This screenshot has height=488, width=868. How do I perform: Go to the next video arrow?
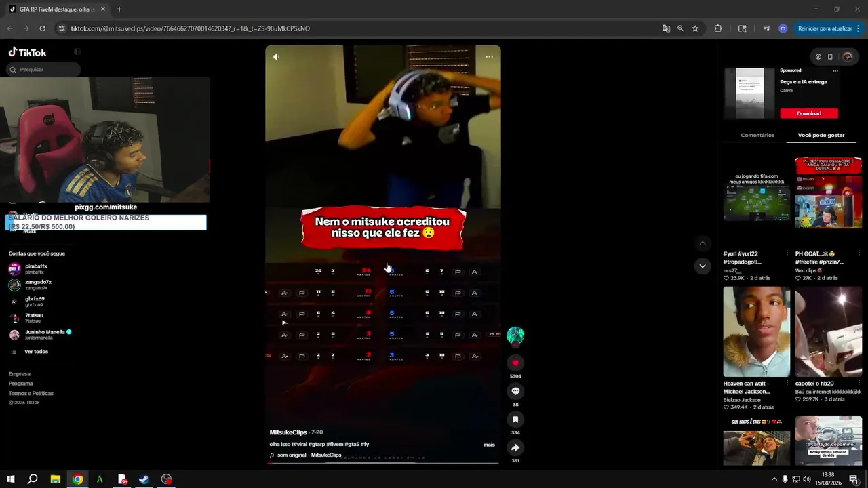pyautogui.click(x=703, y=266)
